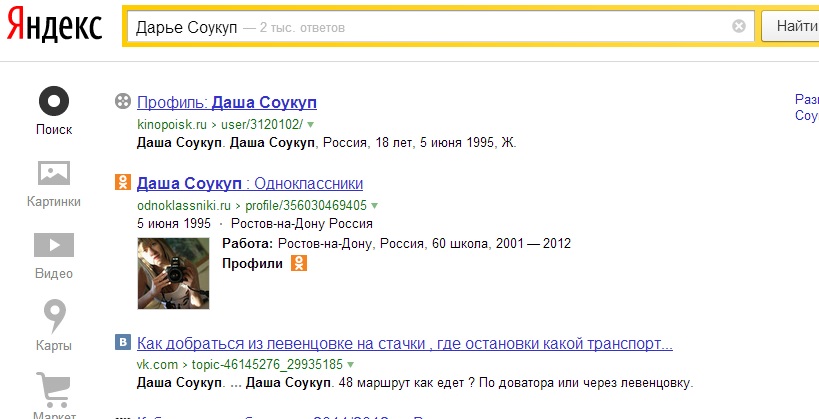Click the topic-46145276_29935185 path link
The image size is (819, 419).
[x=267, y=364]
